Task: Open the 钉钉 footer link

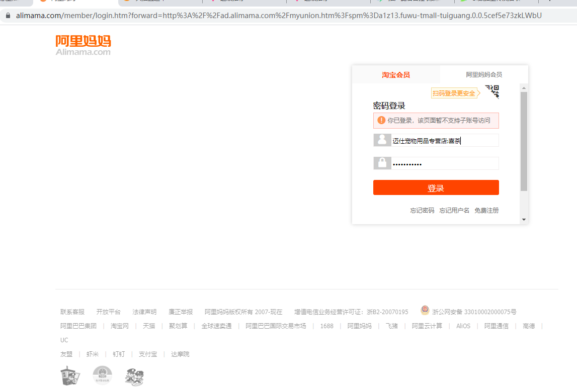Action: coord(119,354)
